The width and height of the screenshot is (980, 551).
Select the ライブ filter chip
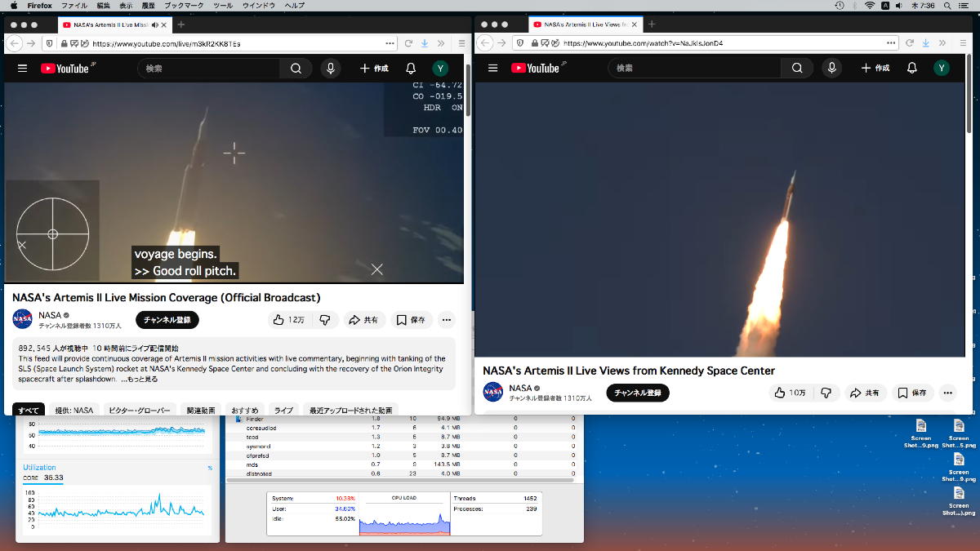[x=283, y=411]
